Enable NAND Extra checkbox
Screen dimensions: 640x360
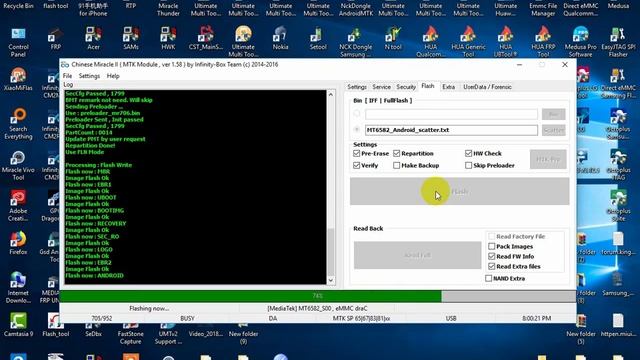[x=488, y=278]
